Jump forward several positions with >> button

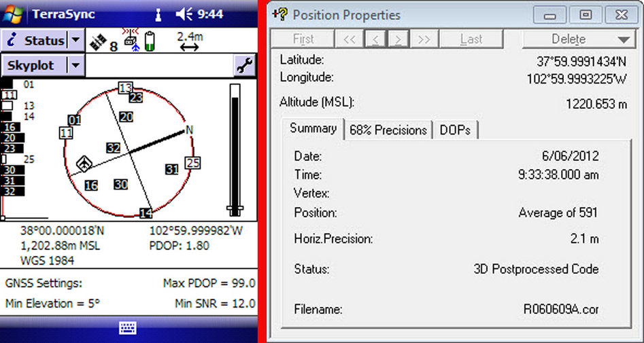424,39
